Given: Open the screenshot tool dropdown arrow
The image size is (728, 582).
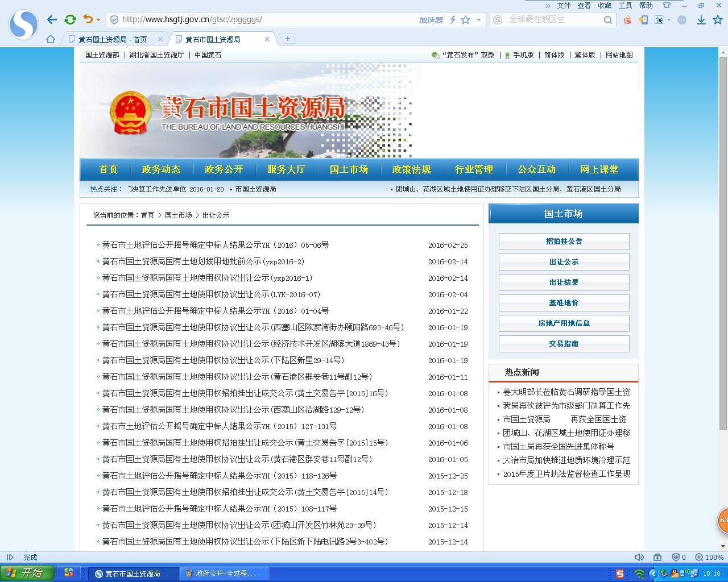Looking at the screenshot, I should pos(669,20).
